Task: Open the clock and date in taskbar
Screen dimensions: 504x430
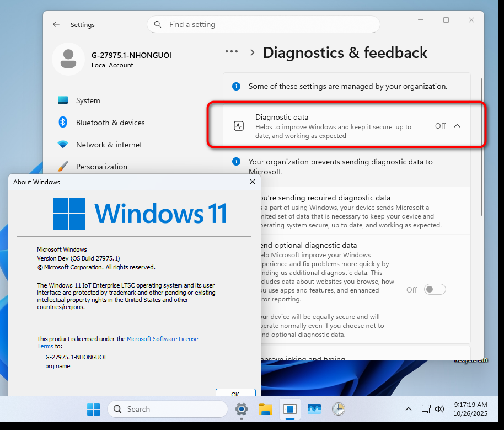Action: (x=470, y=409)
